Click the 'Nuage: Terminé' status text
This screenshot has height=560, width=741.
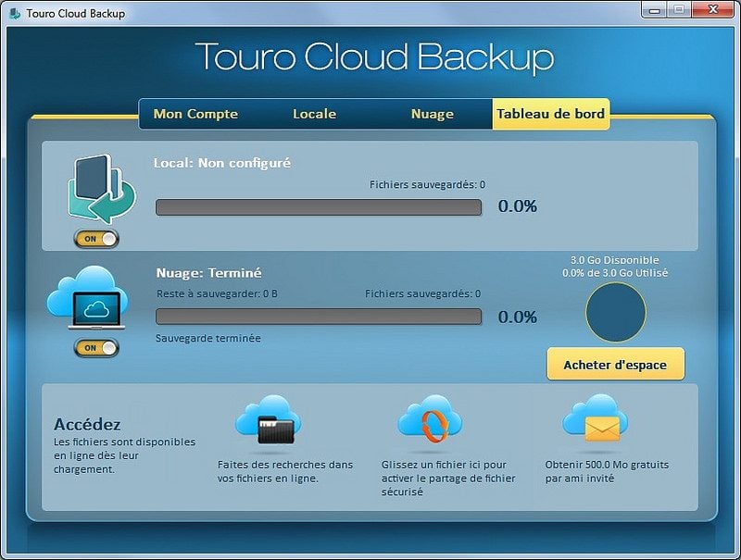tap(208, 273)
